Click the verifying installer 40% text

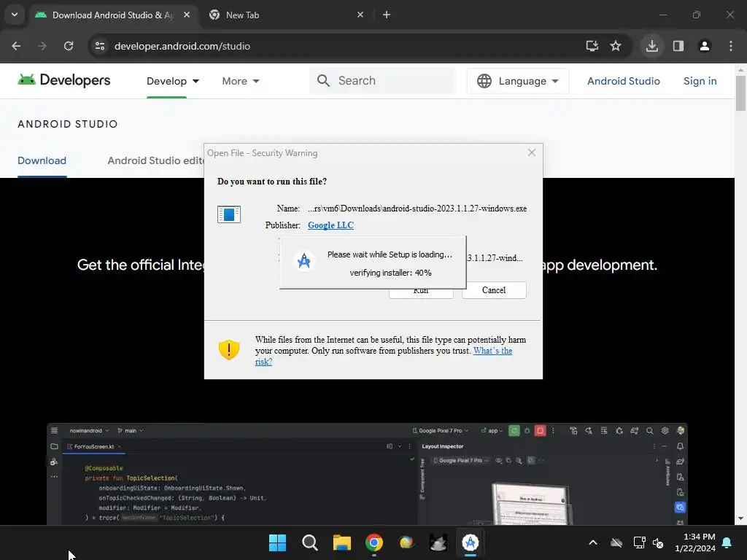[x=391, y=273]
